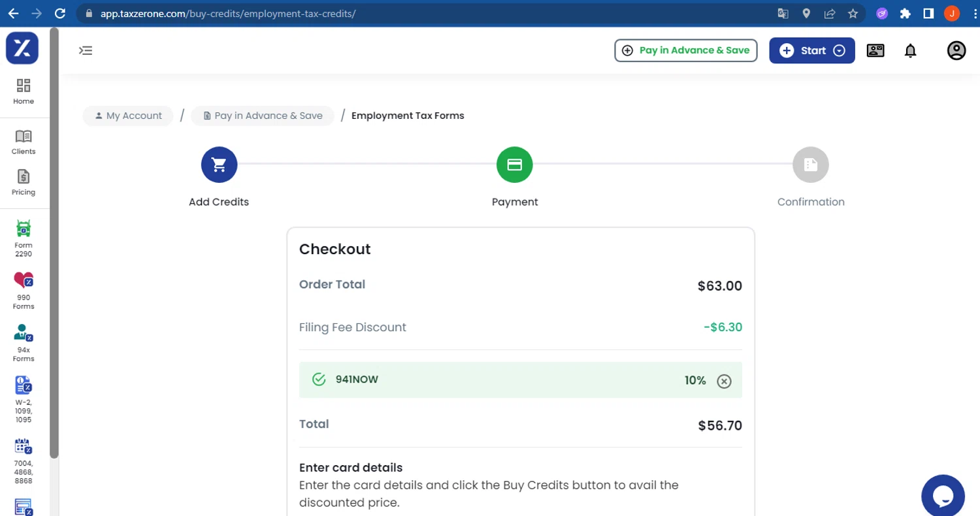Click the browser reload button
The width and height of the screenshot is (980, 516).
[x=60, y=13]
